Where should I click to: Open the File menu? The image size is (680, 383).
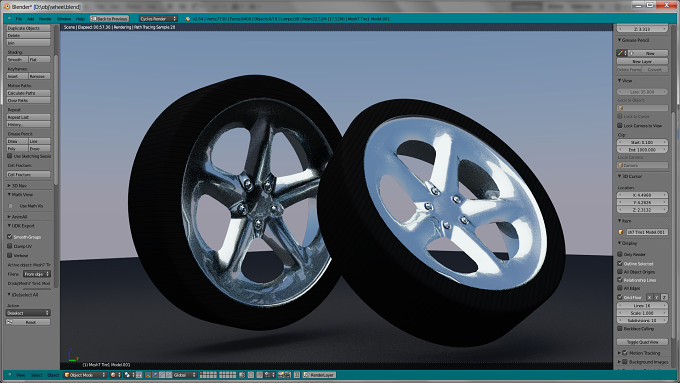pyautogui.click(x=19, y=19)
